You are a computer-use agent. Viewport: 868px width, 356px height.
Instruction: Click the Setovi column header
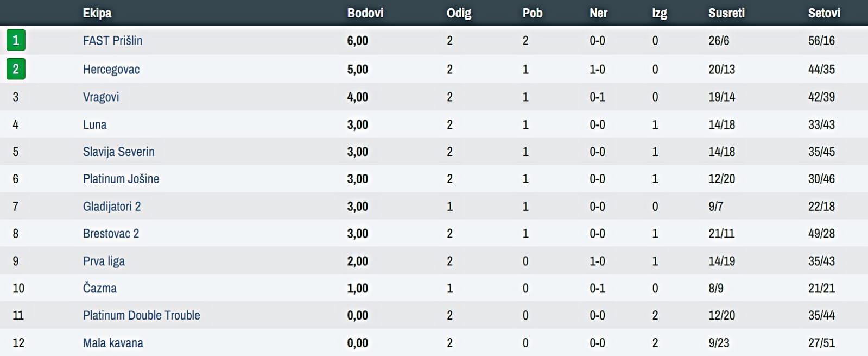824,13
